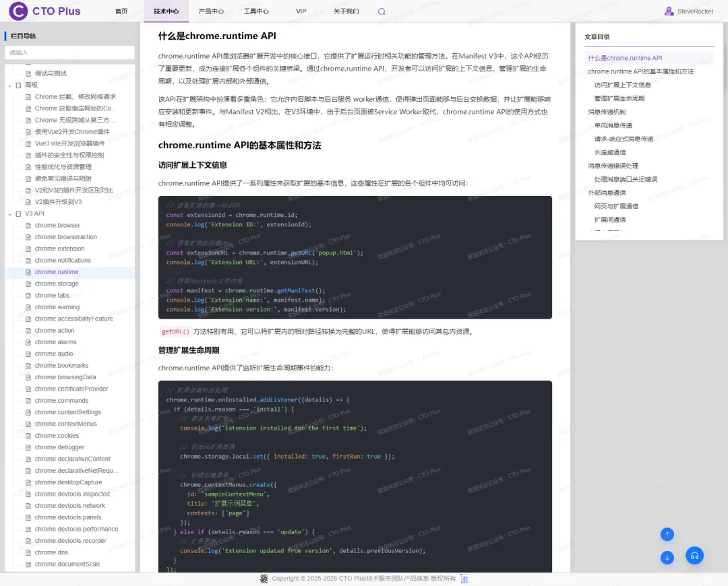The image size is (728, 586).
Task: Click the document icon beside 调试与测试
Action: pyautogui.click(x=28, y=74)
